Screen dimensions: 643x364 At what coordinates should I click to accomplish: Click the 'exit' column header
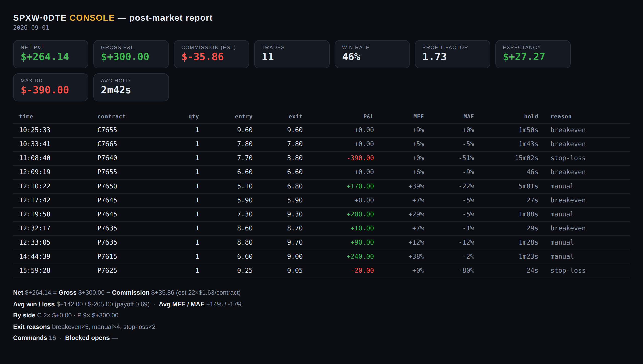(x=296, y=117)
